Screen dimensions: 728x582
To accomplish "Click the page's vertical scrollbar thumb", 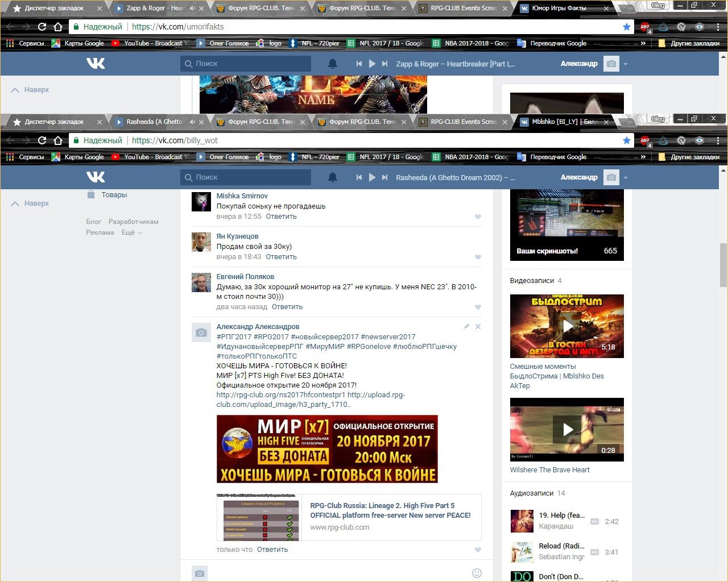I will tap(723, 257).
